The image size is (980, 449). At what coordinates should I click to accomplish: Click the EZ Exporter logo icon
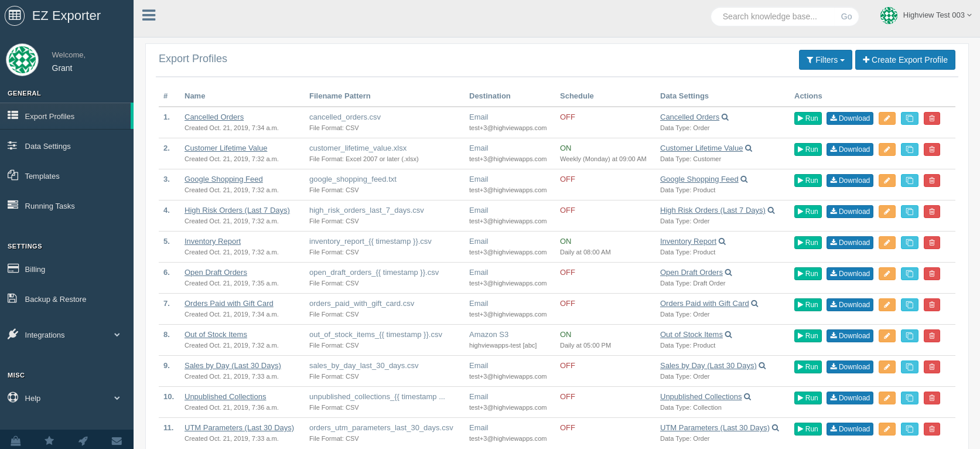[15, 15]
